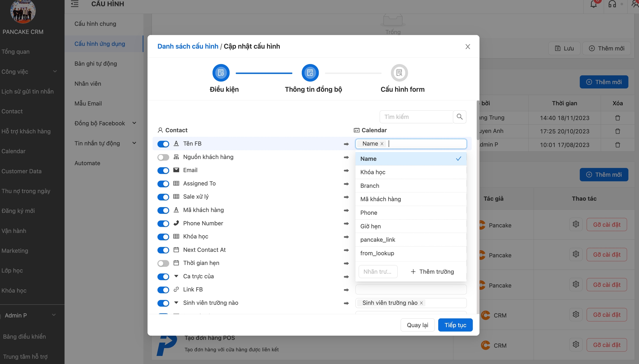This screenshot has height=364, width=639.
Task: Enable the Nguồn khách hàng toggle
Action: tap(163, 157)
